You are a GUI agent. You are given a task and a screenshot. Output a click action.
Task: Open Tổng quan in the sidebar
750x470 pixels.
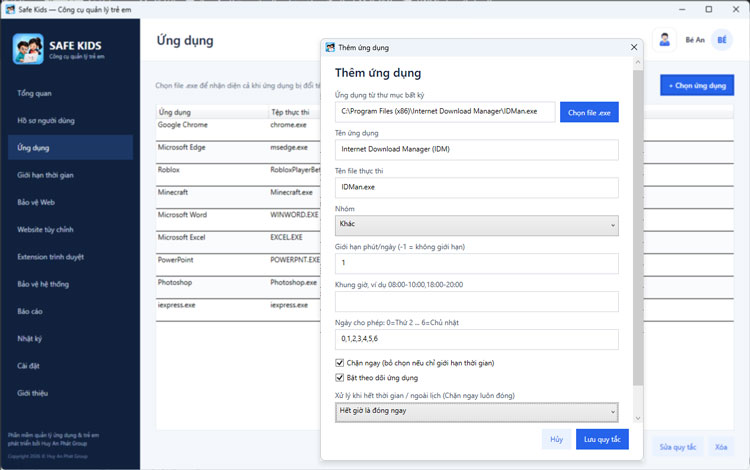[x=70, y=93]
